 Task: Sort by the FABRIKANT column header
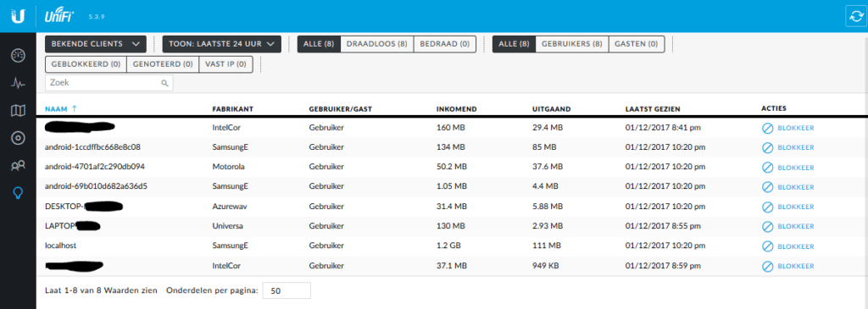[232, 109]
